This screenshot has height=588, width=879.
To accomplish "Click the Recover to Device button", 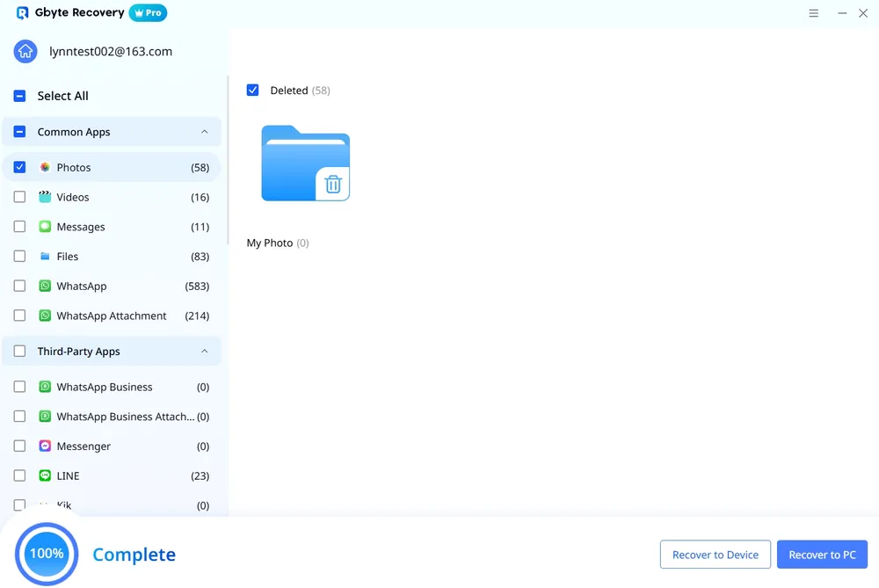I will (716, 555).
